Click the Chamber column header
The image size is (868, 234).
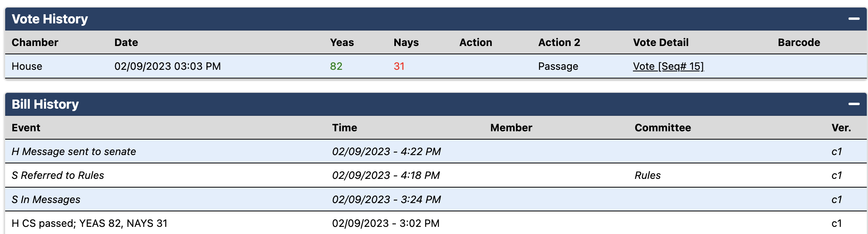[35, 42]
